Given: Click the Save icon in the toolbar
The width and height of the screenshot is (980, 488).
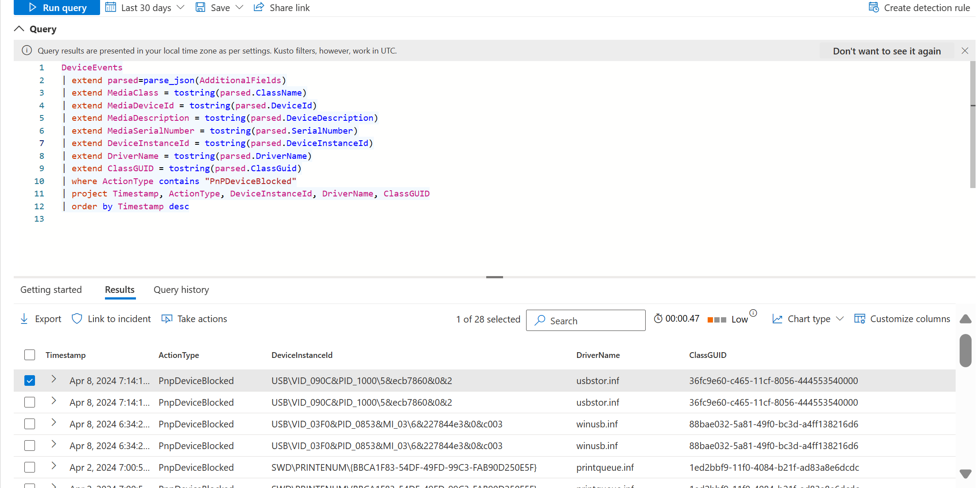Looking at the screenshot, I should click(201, 7).
